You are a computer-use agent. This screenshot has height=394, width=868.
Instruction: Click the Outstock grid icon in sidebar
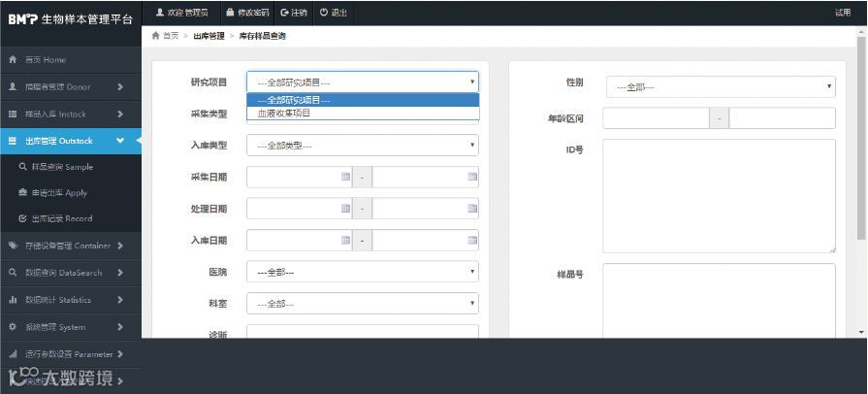[x=13, y=142]
